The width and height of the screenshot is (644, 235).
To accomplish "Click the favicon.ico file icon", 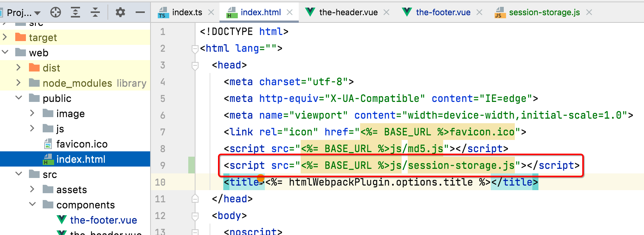I will click(x=48, y=144).
